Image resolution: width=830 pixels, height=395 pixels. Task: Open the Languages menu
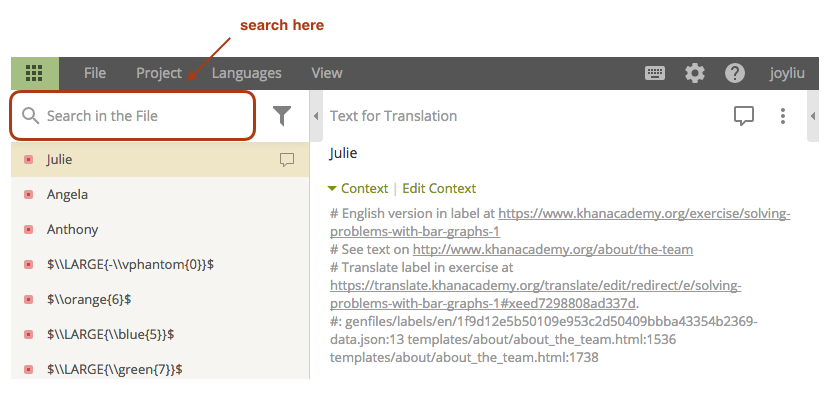[247, 73]
